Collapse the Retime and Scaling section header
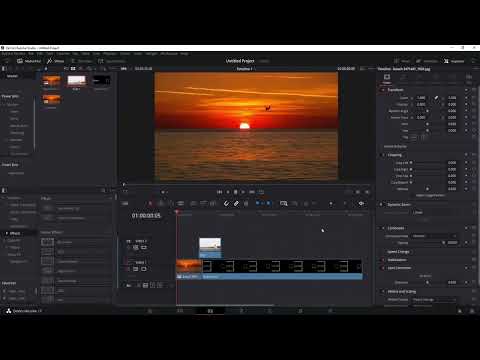The image size is (480, 360). (x=402, y=292)
